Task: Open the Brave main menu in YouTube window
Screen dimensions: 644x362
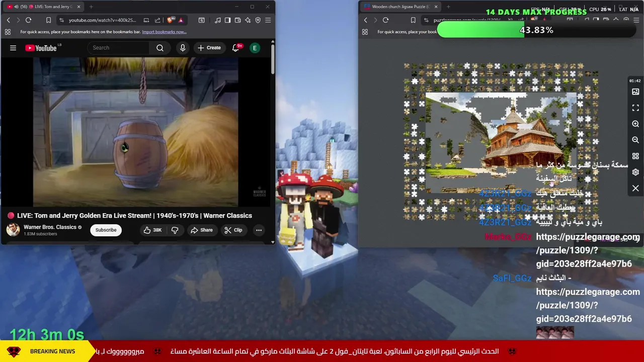Action: point(268,20)
